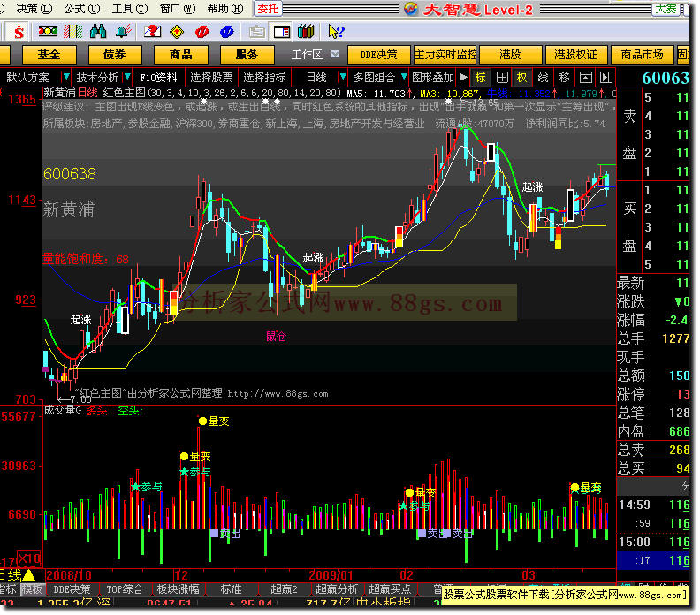This screenshot has height=615, width=700.
Task: Expand the 默认方案 dropdown arrow
Action: click(66, 77)
